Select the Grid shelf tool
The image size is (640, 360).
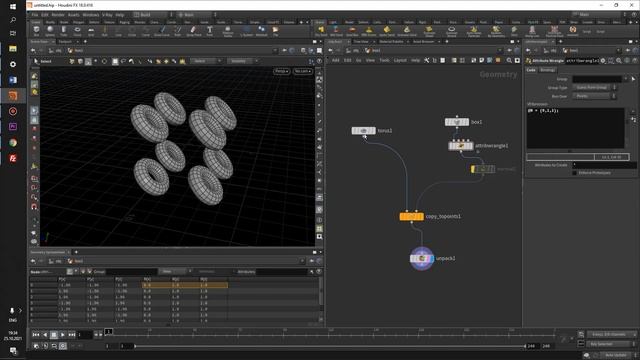click(91, 31)
